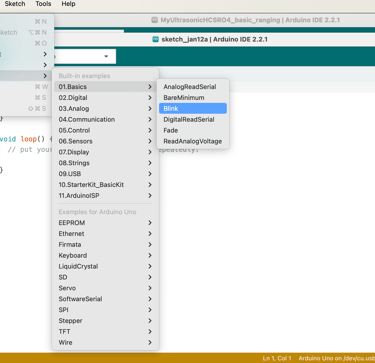The width and height of the screenshot is (375, 363).
Task: Expand the 05.Control examples submenu
Action: (105, 130)
